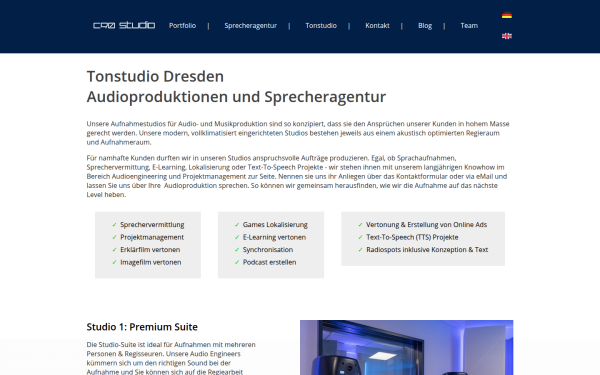
Task: Click the Tonstudio Dresden heading
Action: [155, 77]
